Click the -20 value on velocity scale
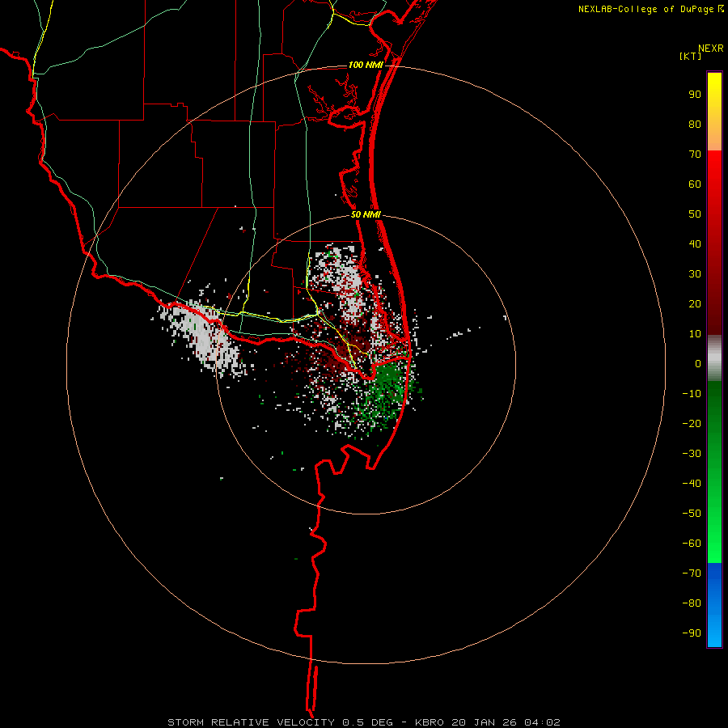This screenshot has width=728, height=728. coord(692,424)
